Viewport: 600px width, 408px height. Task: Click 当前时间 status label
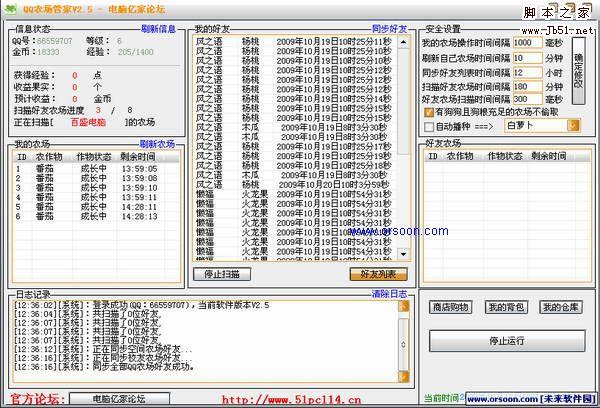(443, 398)
